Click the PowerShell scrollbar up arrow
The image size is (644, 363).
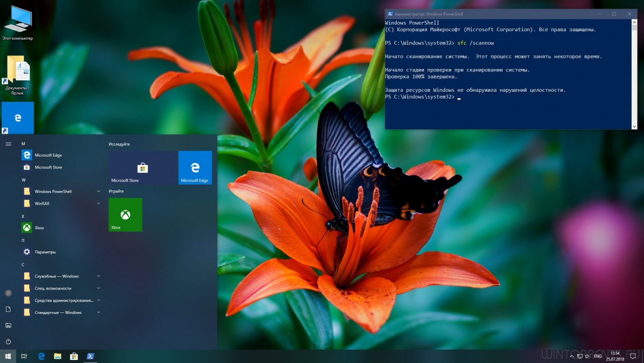point(634,22)
